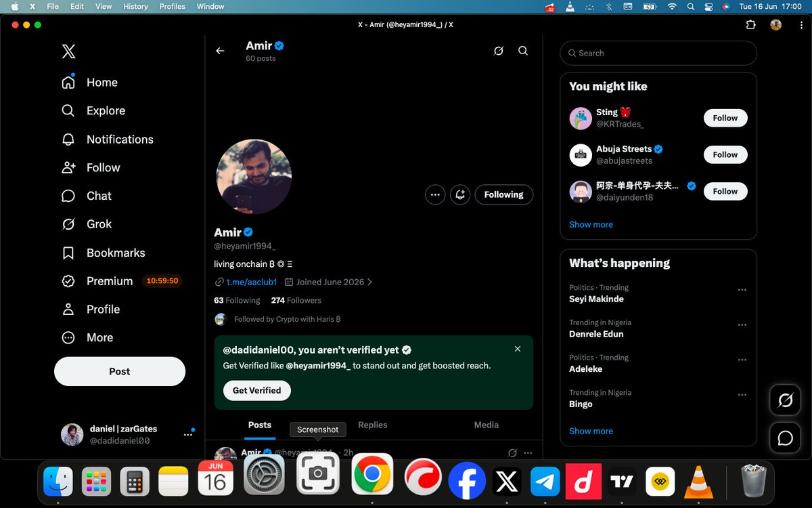The image size is (812, 508).
Task: Open the Follow sidebar item
Action: pos(91,168)
